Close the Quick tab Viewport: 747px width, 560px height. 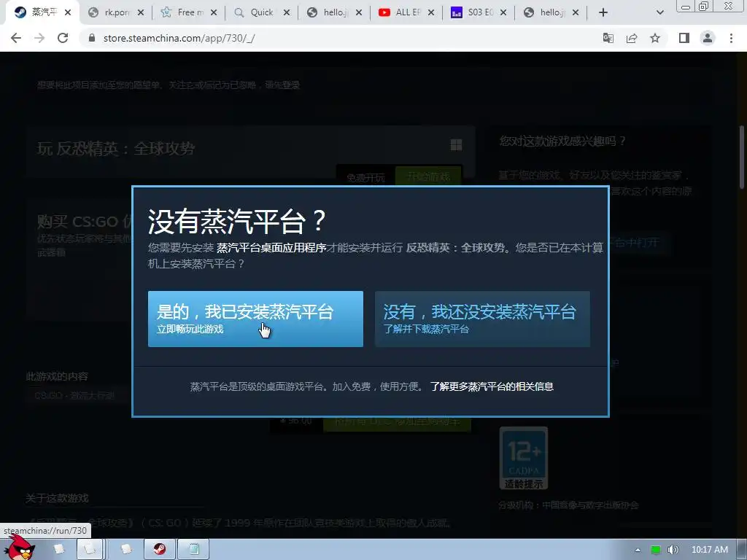coord(286,12)
